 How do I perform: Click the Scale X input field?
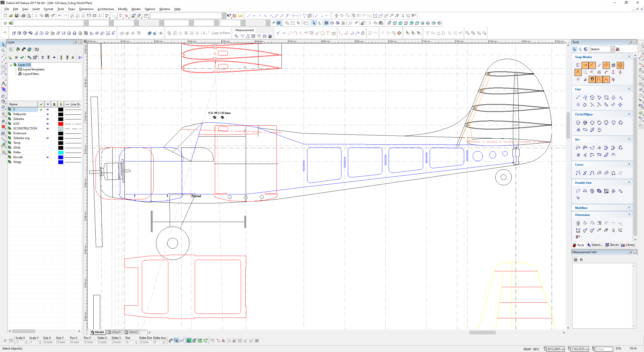(x=21, y=342)
